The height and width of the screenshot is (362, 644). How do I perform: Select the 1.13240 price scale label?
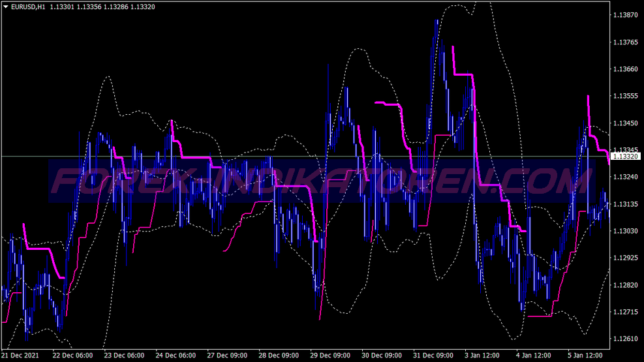point(627,177)
